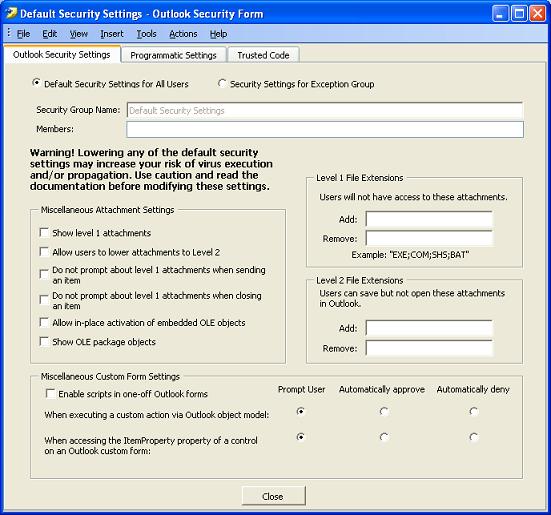
Task: Click the 'Miscellaneous Custom Form Settings' group label
Action: [x=110, y=377]
